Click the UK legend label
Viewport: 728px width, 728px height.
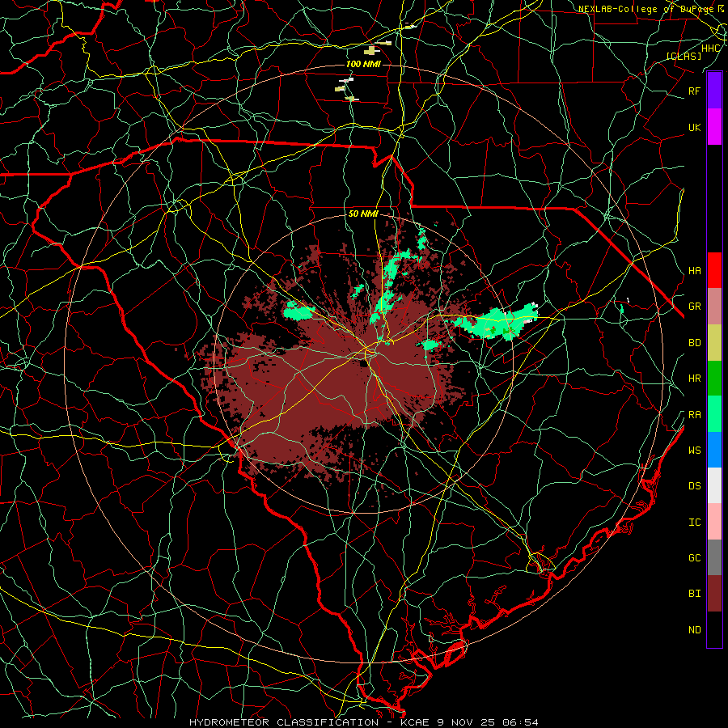[694, 127]
